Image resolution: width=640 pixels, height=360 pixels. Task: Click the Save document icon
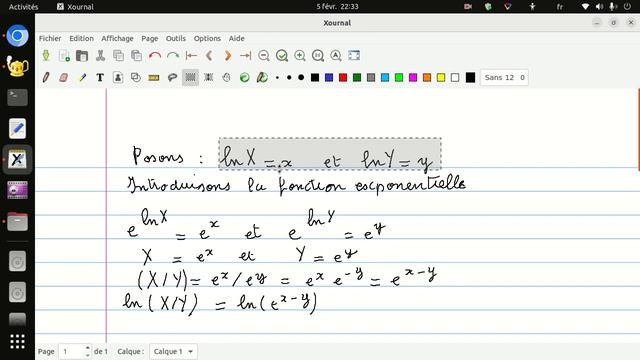click(46, 56)
